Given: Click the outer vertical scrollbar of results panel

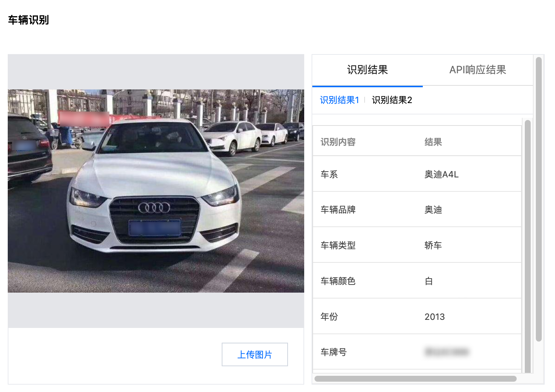Looking at the screenshot, I should [x=538, y=199].
